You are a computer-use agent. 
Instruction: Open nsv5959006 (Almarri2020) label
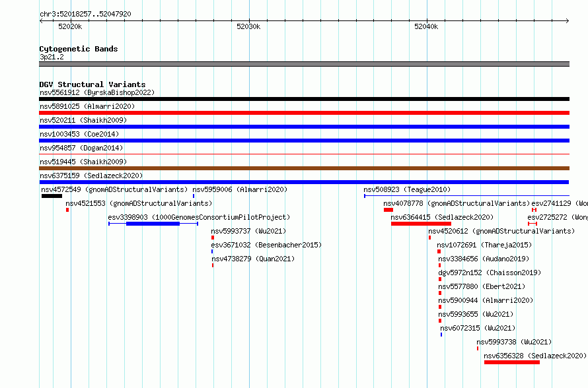click(x=240, y=189)
